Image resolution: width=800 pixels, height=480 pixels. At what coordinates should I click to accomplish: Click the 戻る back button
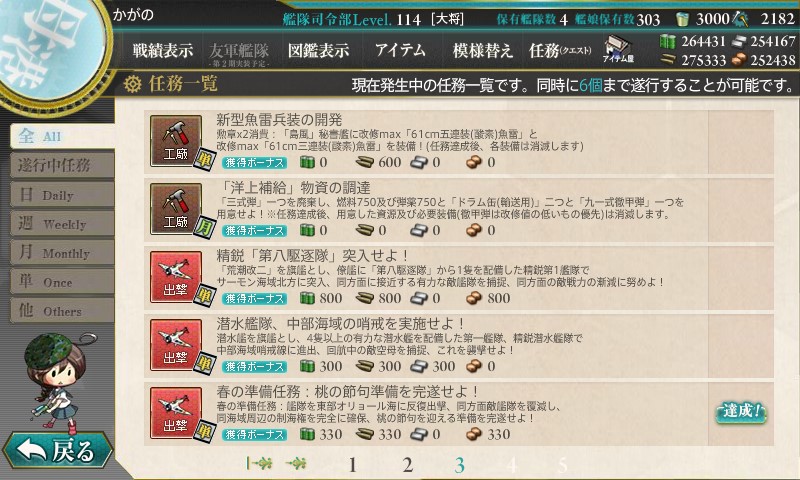[x=57, y=450]
